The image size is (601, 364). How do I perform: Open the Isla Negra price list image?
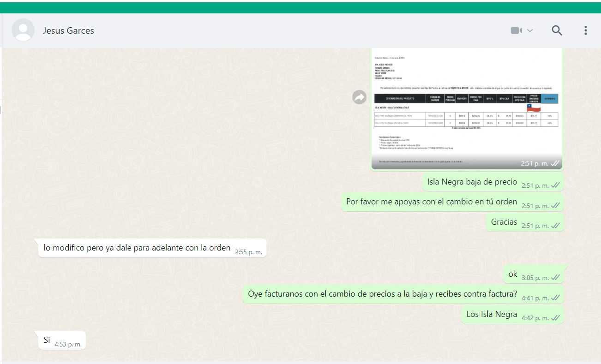(466, 106)
